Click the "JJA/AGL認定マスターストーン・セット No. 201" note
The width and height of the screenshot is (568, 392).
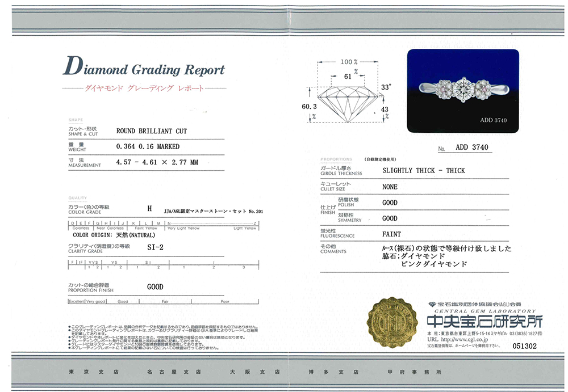[x=214, y=211]
